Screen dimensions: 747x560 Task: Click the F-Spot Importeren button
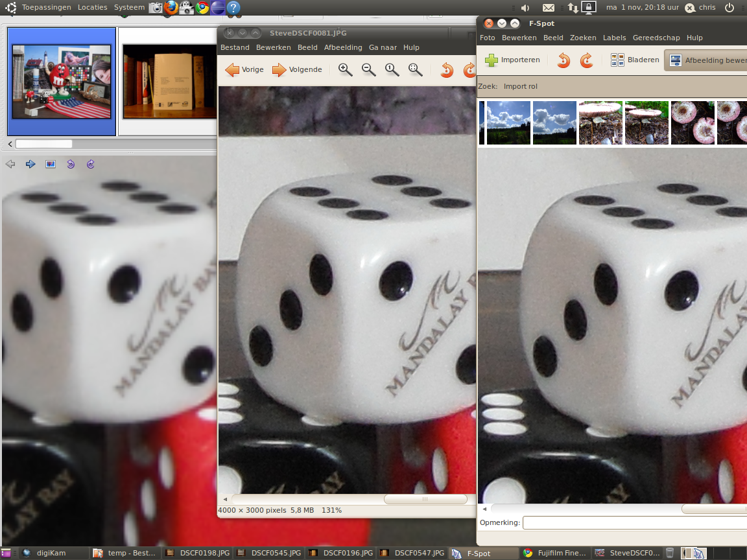pos(512,60)
